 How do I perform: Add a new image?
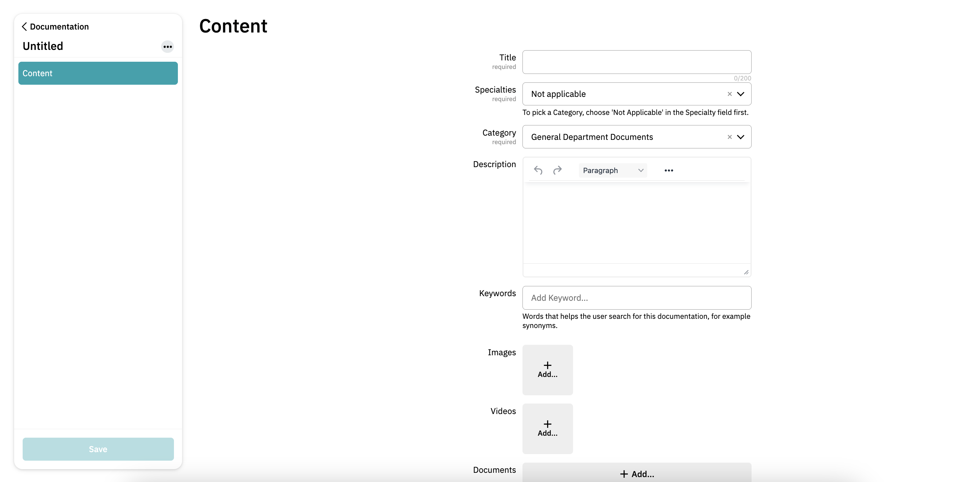[547, 370]
